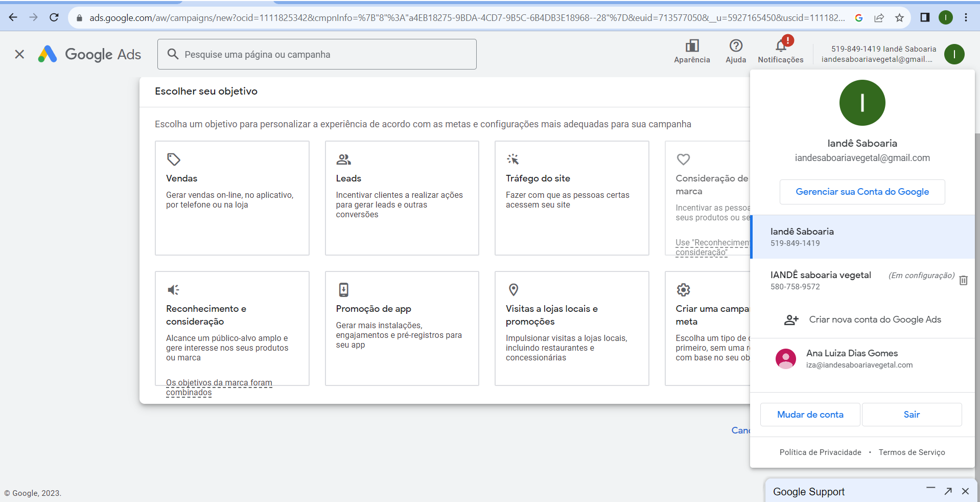Click the Google Support panel title

tap(808, 492)
